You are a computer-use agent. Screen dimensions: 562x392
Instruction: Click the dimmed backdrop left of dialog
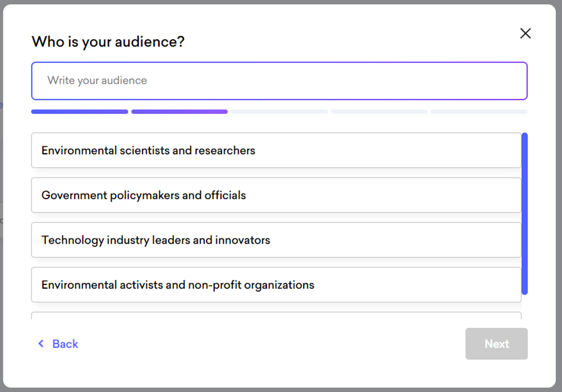1,172
